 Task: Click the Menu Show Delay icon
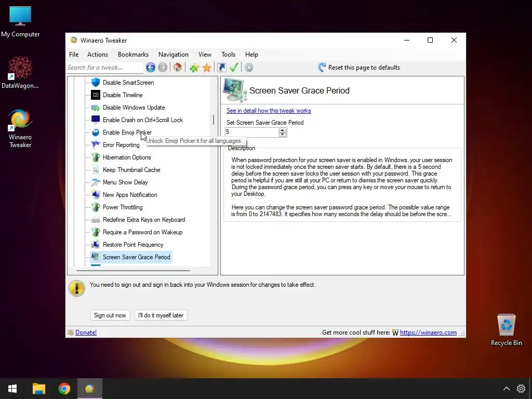pos(96,182)
